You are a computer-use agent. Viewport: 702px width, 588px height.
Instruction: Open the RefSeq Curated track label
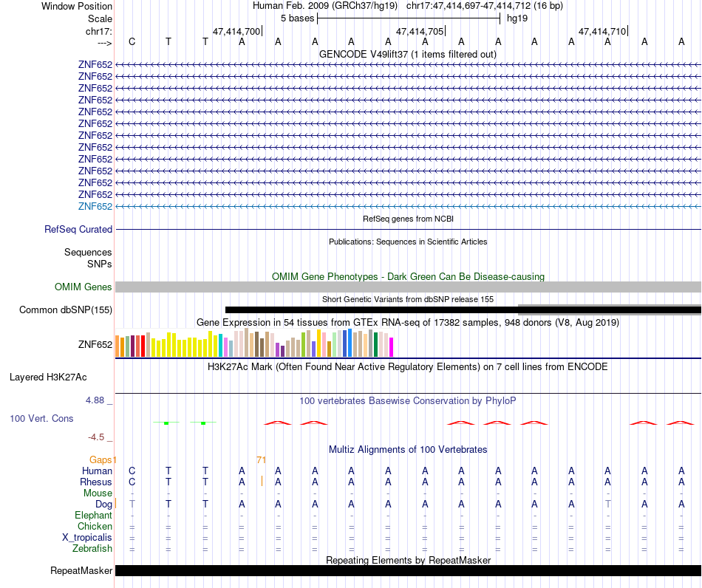(78, 229)
